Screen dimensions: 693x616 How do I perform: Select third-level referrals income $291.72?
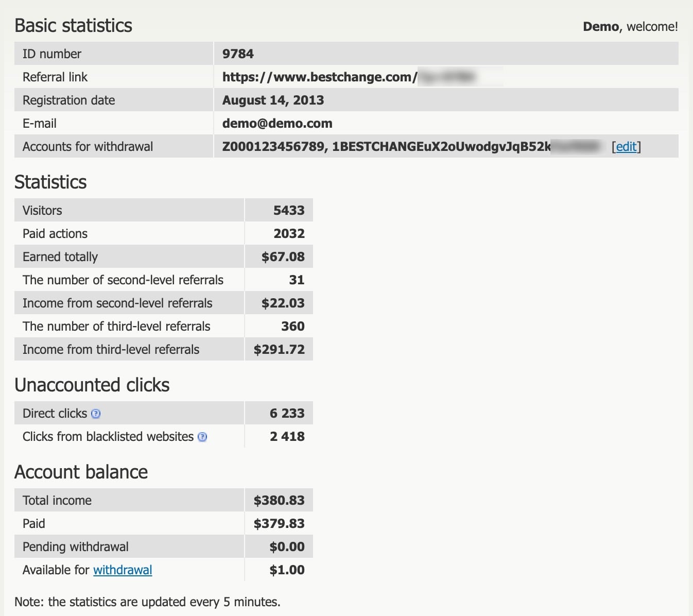[x=279, y=350]
